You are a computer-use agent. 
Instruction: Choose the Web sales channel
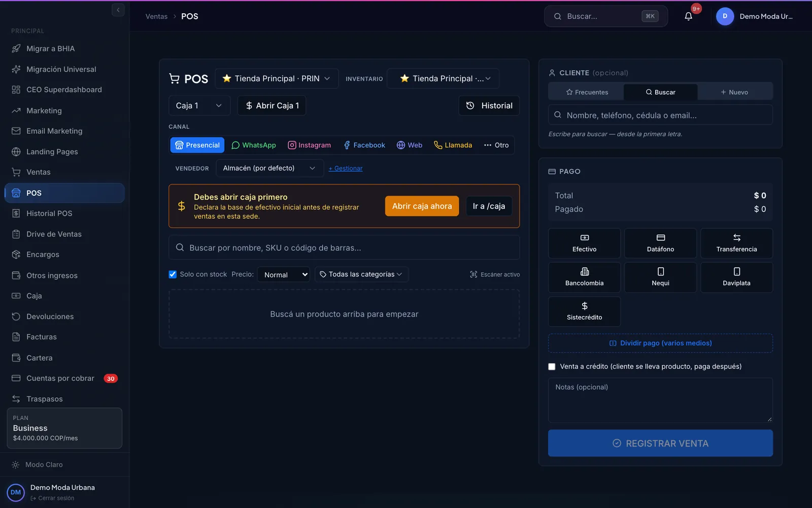(x=410, y=145)
